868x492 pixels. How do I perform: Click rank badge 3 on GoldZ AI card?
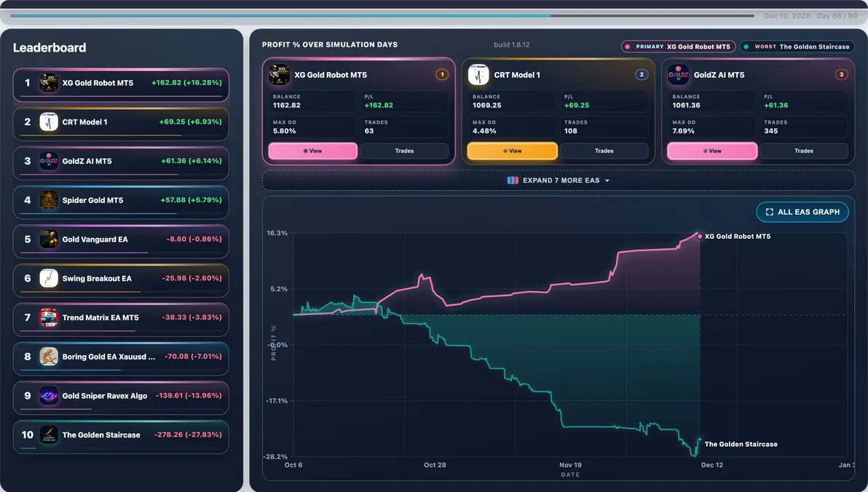pos(842,75)
